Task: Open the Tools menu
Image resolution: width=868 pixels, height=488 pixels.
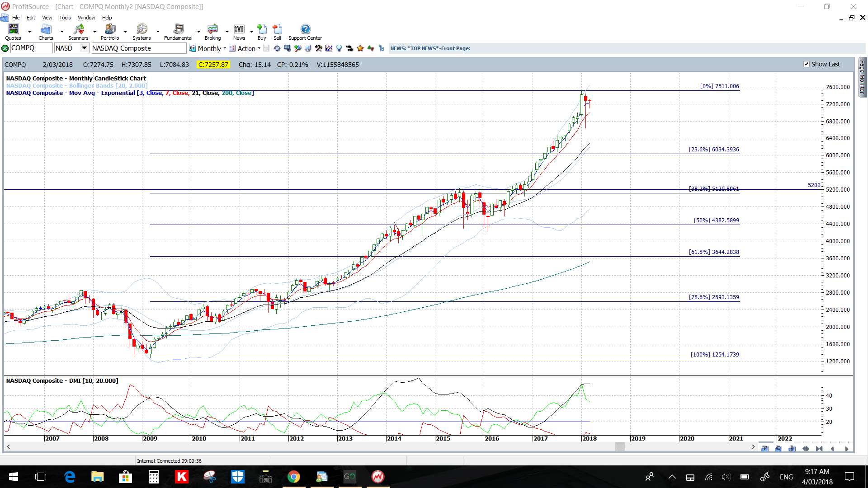Action: [65, 18]
